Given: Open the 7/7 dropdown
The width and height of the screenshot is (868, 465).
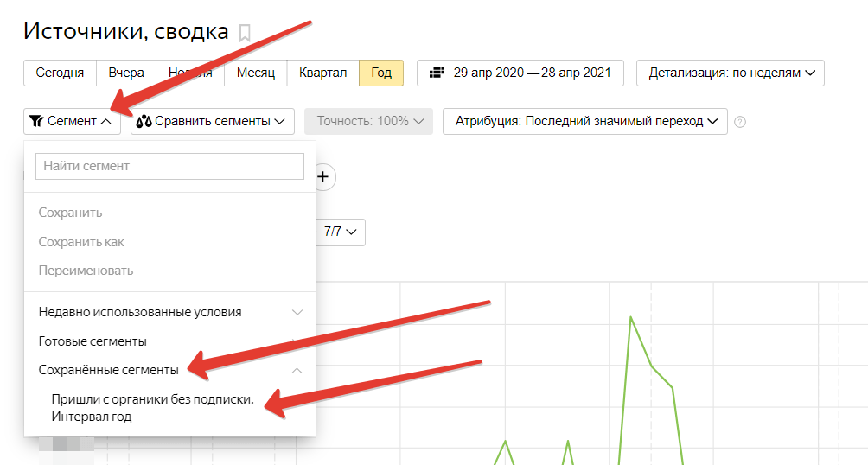Looking at the screenshot, I should (x=340, y=232).
